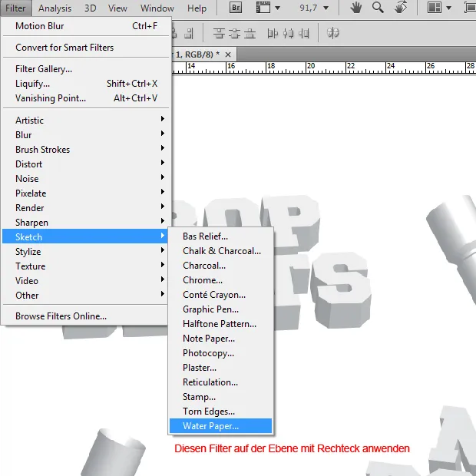The image size is (476, 476).
Task: Select the Rotate View tool
Action: click(400, 8)
